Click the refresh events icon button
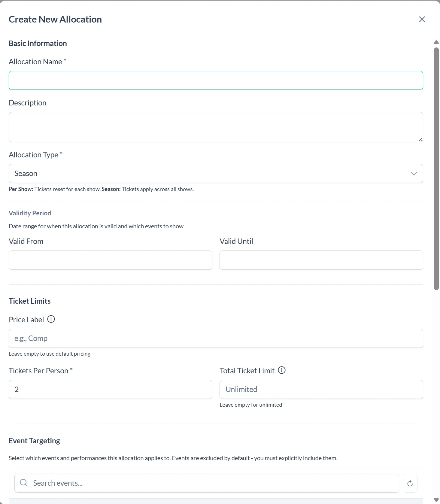Screen dimensions: 440x504 (410, 483)
